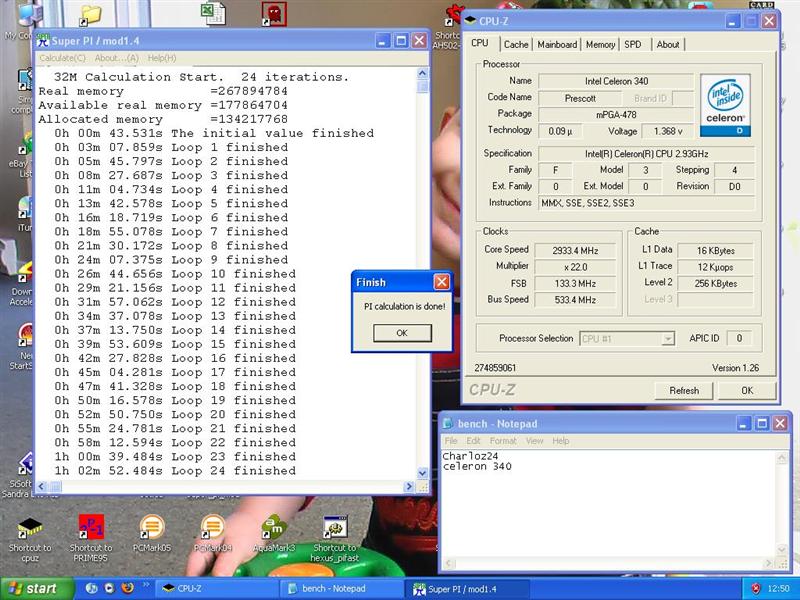Switch to CPU-Z taskbar button

coord(217,588)
